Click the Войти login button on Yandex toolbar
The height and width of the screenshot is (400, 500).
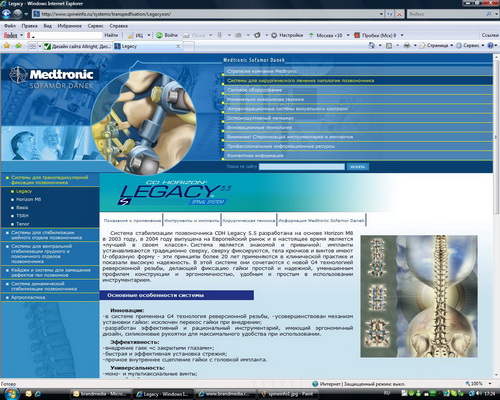click(167, 35)
